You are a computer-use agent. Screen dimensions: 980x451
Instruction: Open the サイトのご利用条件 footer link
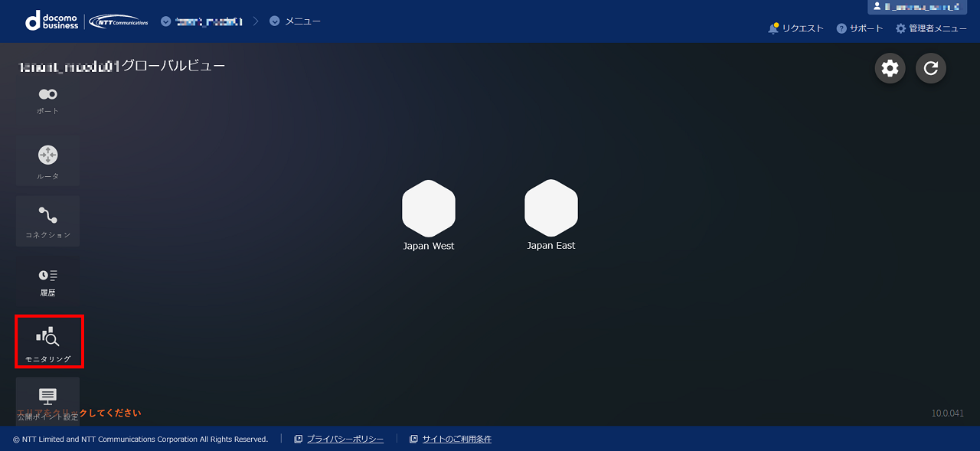(x=456, y=439)
